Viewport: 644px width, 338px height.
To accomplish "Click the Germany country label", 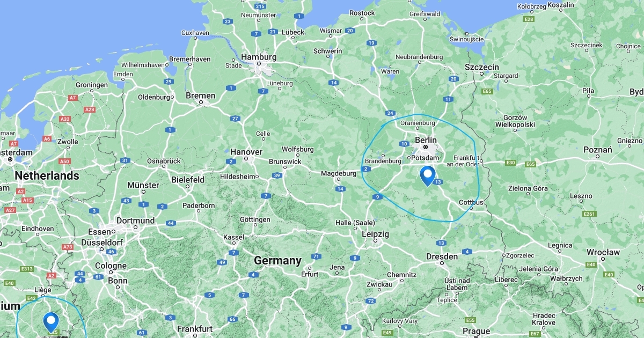I will pos(277,261).
